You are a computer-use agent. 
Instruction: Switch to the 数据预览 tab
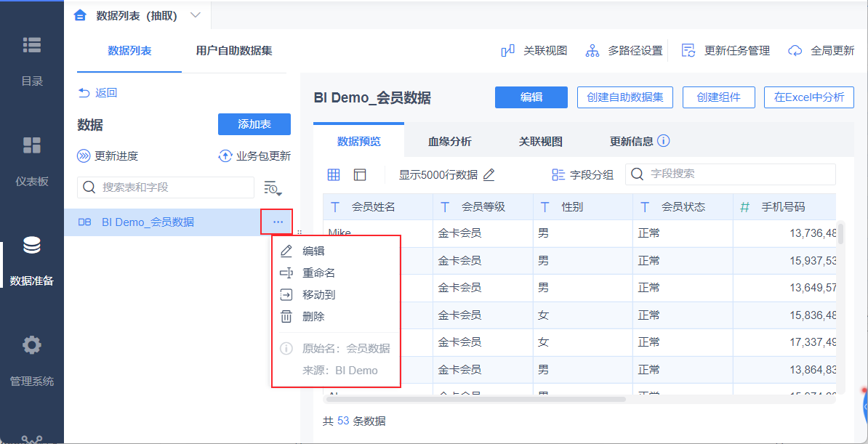tap(358, 141)
